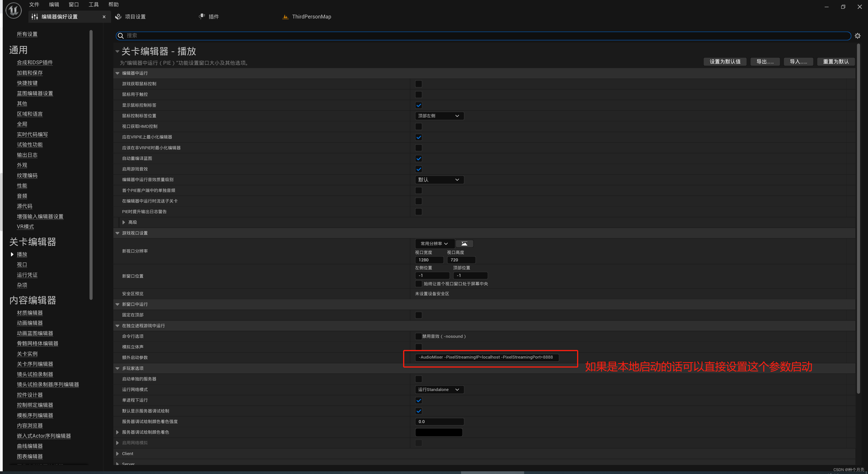Toggle 游戏获取鼠标控制 checkbox
Screen dimensions: 868x474
[418, 84]
